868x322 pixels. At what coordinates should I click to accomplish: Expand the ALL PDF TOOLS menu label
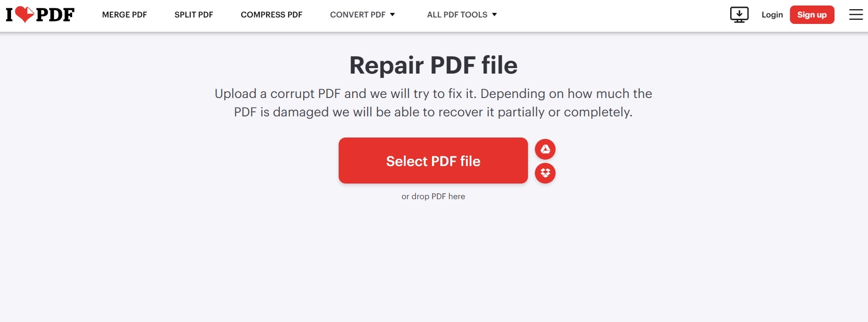click(457, 15)
